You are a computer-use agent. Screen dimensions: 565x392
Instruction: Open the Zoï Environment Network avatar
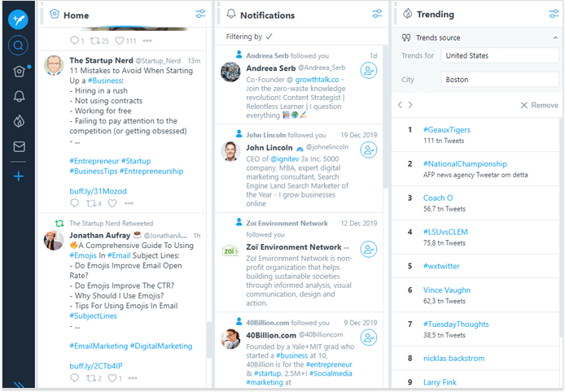pos(230,250)
